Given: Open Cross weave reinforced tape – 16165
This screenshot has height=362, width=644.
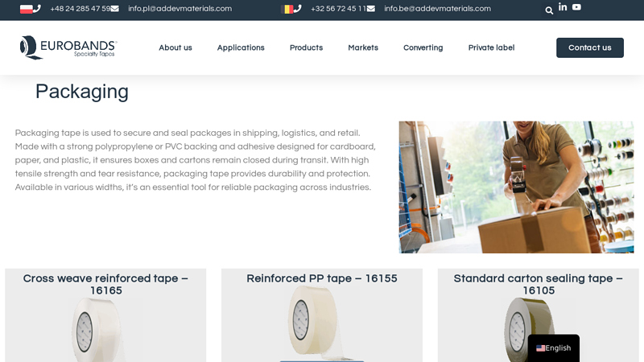Looking at the screenshot, I should [x=105, y=284].
